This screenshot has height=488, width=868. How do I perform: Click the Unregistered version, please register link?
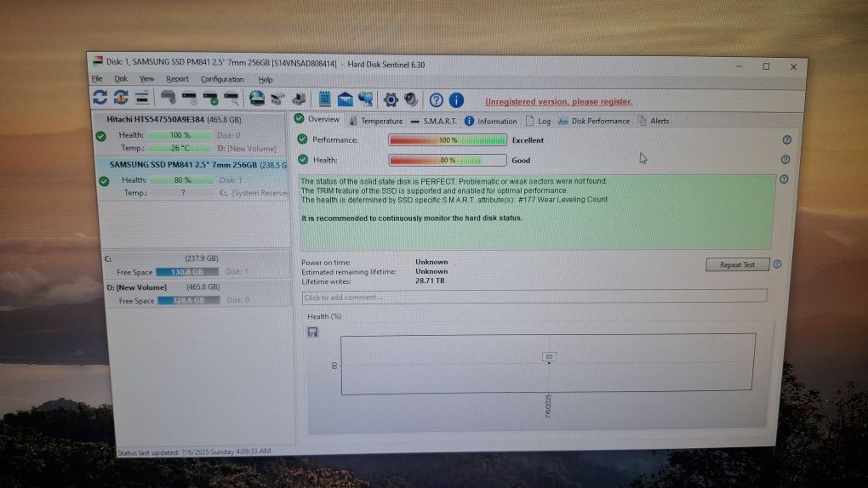(558, 102)
